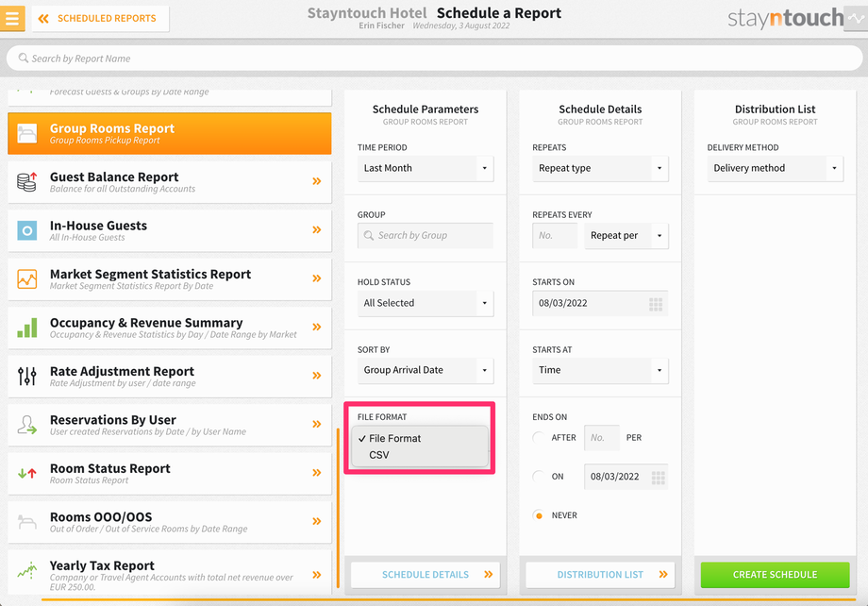Open the Repeat per dropdown

(x=626, y=235)
